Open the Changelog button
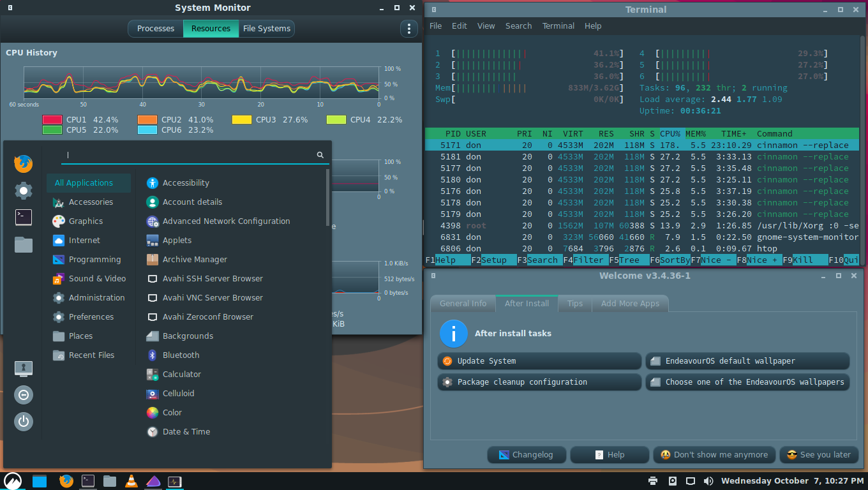 [527, 455]
